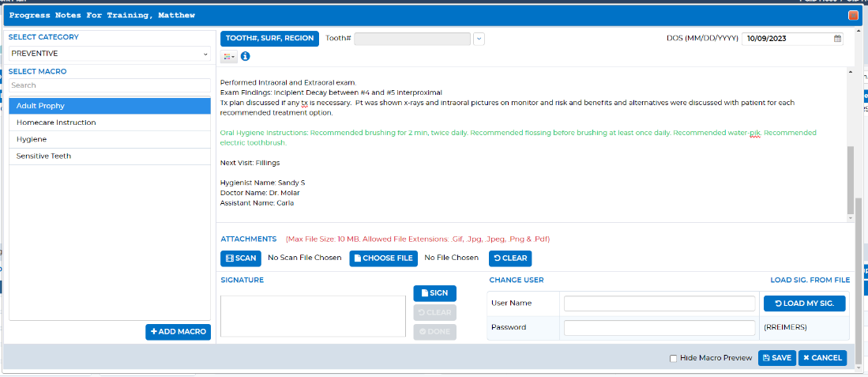
Task: Open the SELECT CATEGORY Preventive dropdown
Action: tap(110, 54)
